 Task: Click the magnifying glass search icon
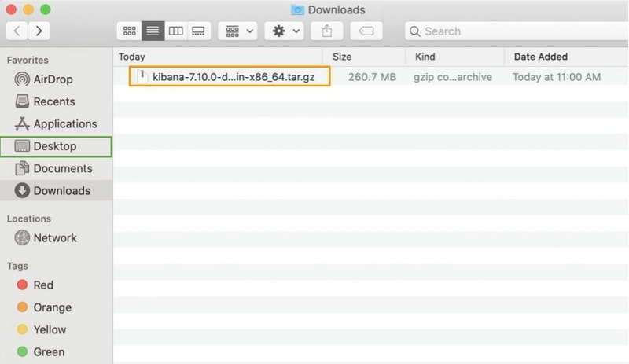[x=415, y=31]
